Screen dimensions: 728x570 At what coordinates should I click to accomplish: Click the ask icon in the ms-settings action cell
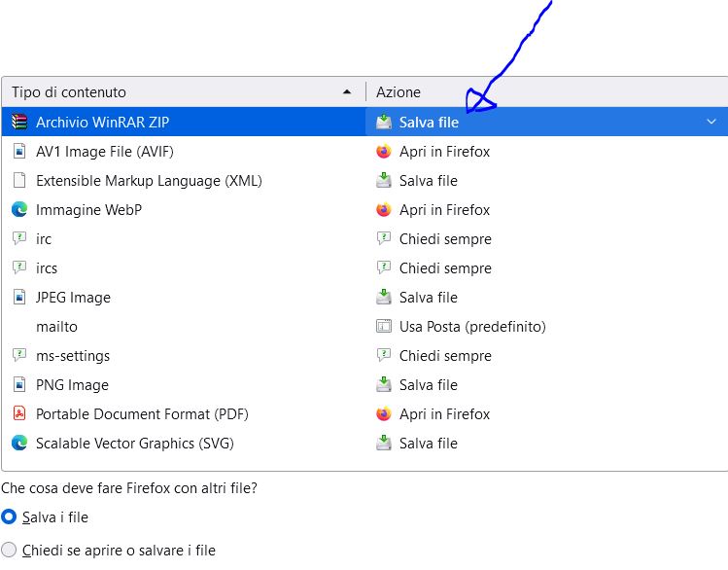coord(384,355)
